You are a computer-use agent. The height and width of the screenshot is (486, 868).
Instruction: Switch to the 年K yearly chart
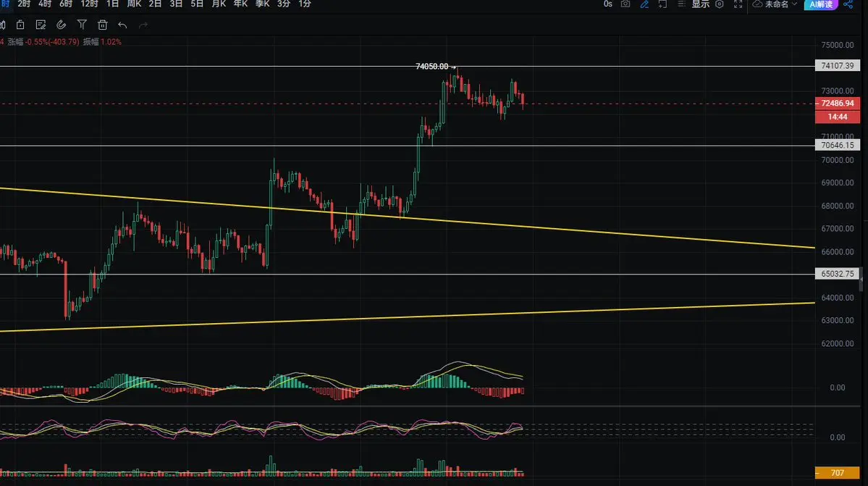(x=240, y=4)
